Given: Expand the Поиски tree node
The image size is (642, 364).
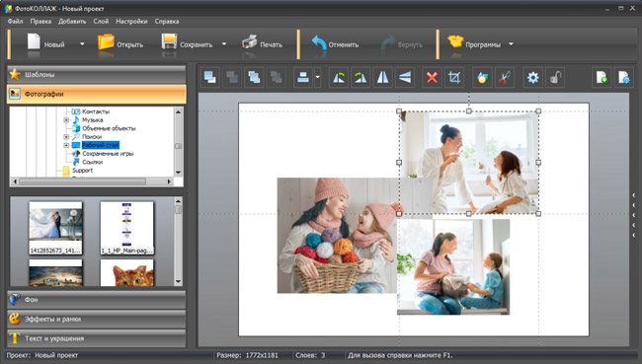Looking at the screenshot, I should (66, 136).
